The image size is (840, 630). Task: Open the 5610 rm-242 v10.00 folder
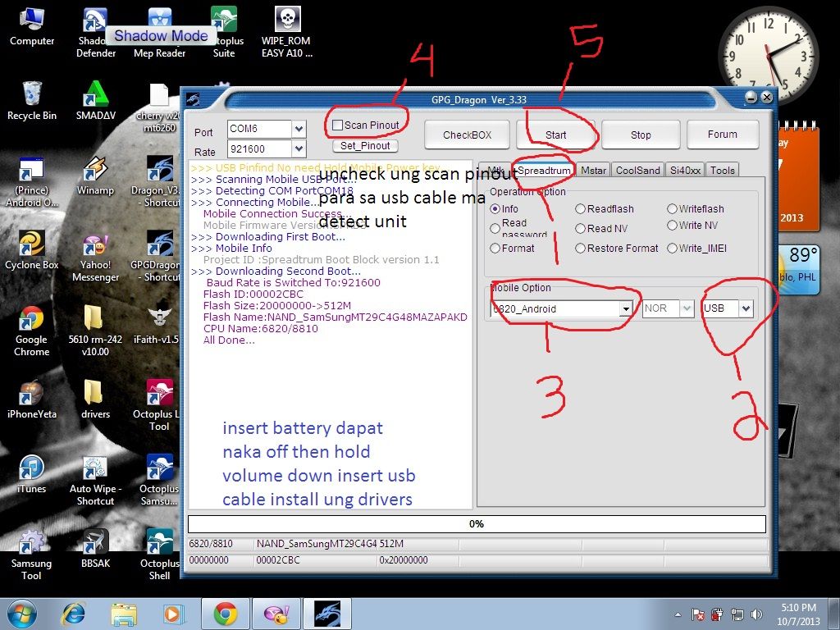tap(95, 331)
